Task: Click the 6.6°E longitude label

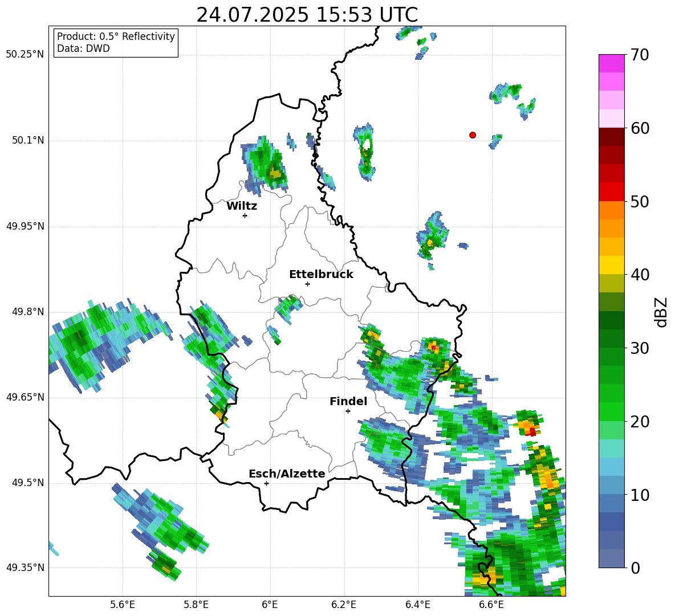Action: click(491, 605)
